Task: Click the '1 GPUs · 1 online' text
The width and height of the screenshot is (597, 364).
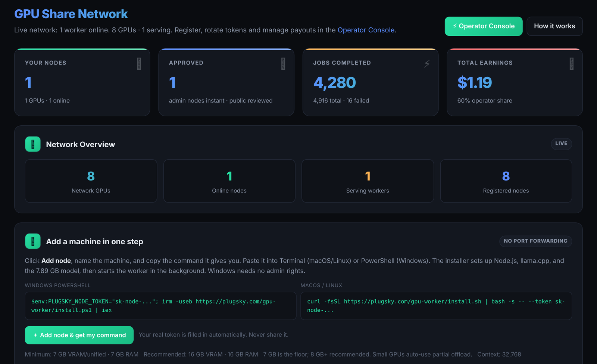Action: pos(47,101)
